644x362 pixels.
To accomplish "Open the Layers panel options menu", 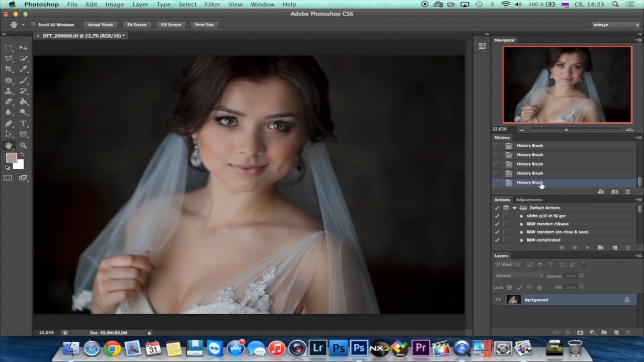I will (638, 255).
